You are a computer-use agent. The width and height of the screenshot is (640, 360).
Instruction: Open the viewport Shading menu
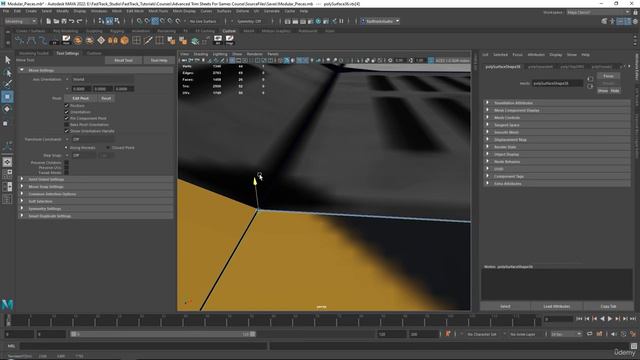point(200,54)
